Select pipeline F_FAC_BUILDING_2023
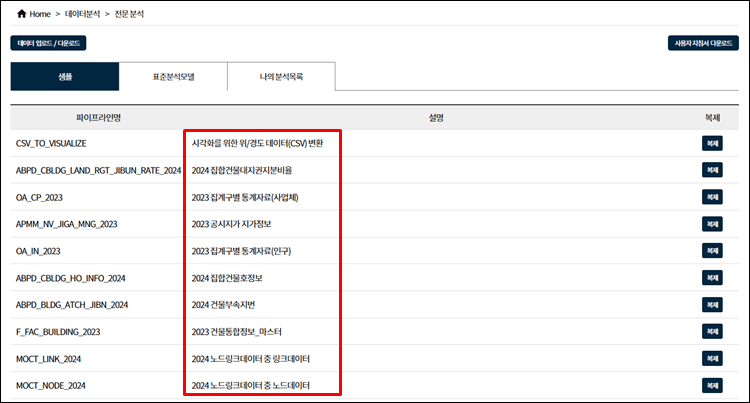 point(58,332)
